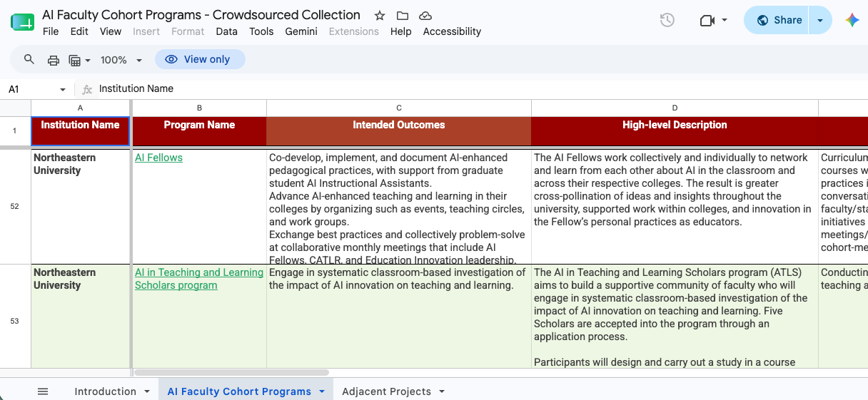
Task: Click the globe Share button
Action: point(778,20)
